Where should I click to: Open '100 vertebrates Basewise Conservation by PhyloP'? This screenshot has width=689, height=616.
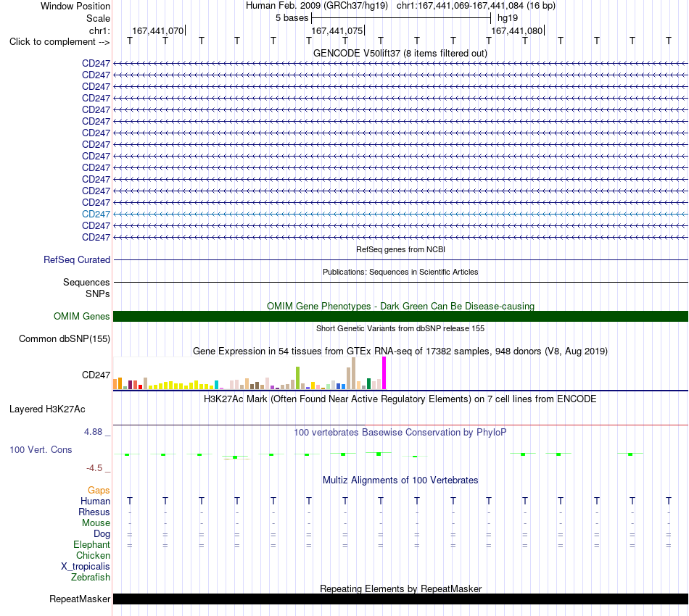tap(400, 433)
